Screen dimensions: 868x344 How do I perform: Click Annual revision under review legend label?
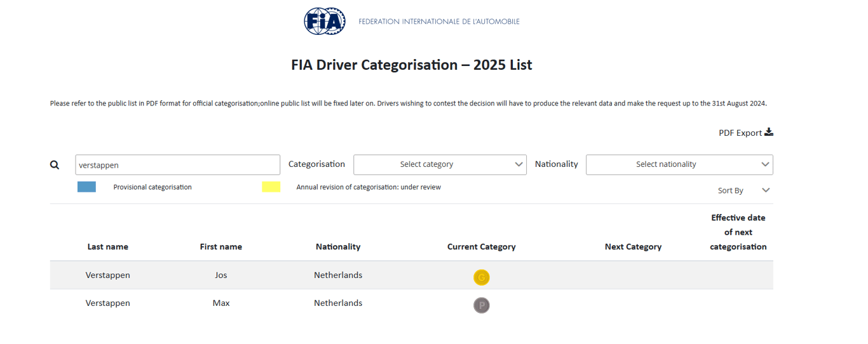click(369, 187)
